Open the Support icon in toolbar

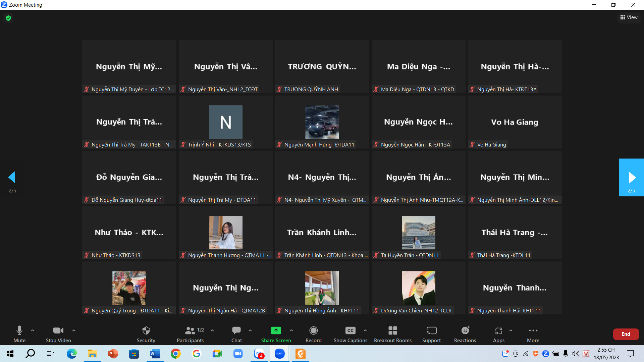[431, 331]
